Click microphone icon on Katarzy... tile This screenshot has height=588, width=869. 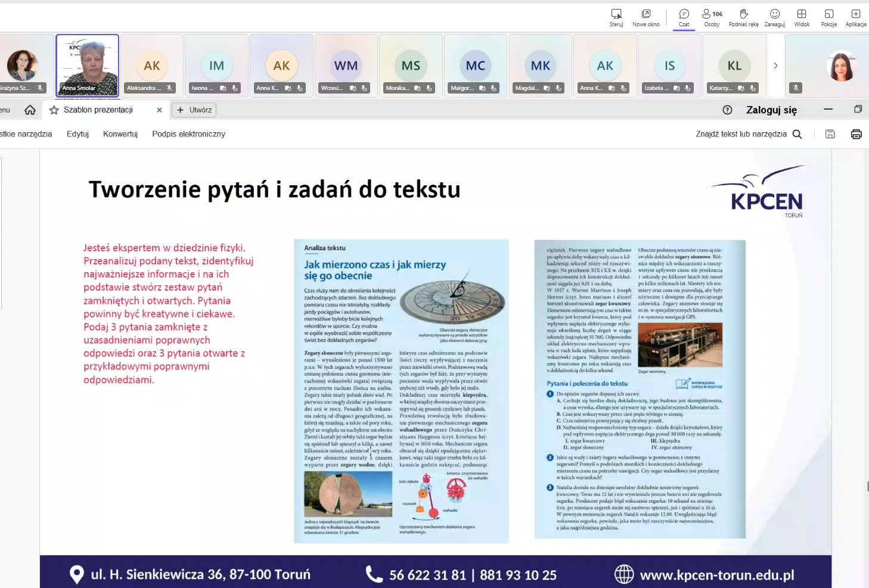click(753, 88)
